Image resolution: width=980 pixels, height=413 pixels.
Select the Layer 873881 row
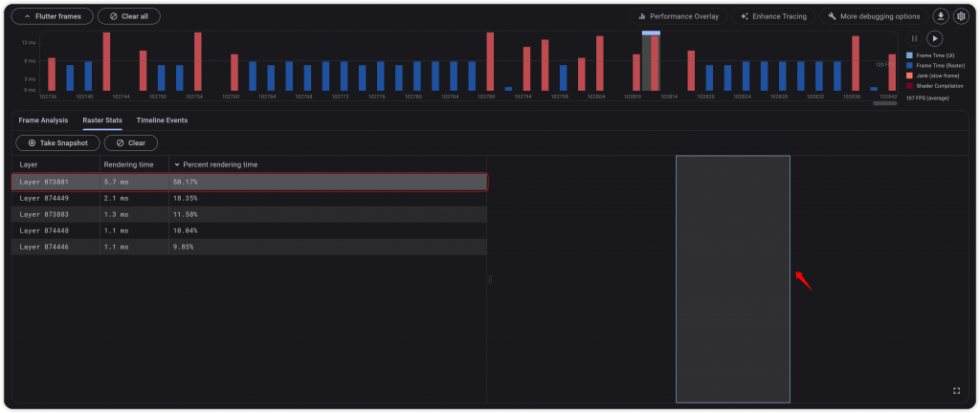(x=250, y=183)
